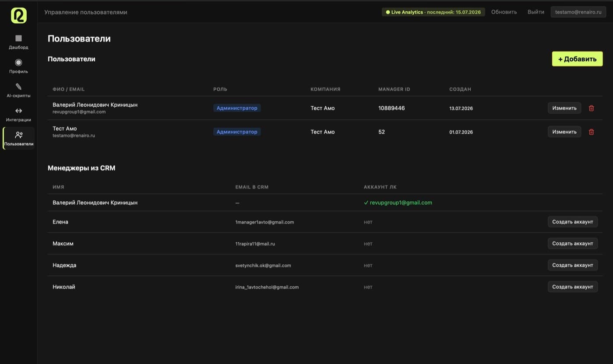This screenshot has width=613, height=364.
Task: Click the КОМПАНИЯ column header
Action: pyautogui.click(x=325, y=89)
